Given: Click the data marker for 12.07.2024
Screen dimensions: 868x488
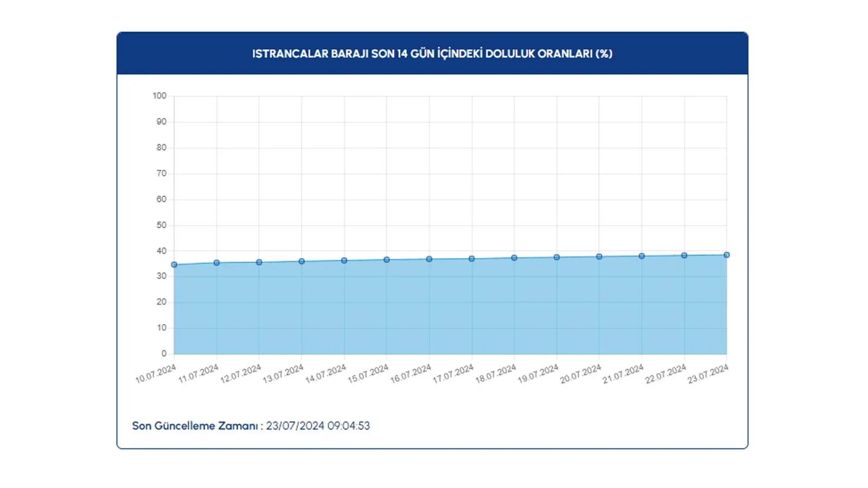Looking at the screenshot, I should (x=259, y=262).
